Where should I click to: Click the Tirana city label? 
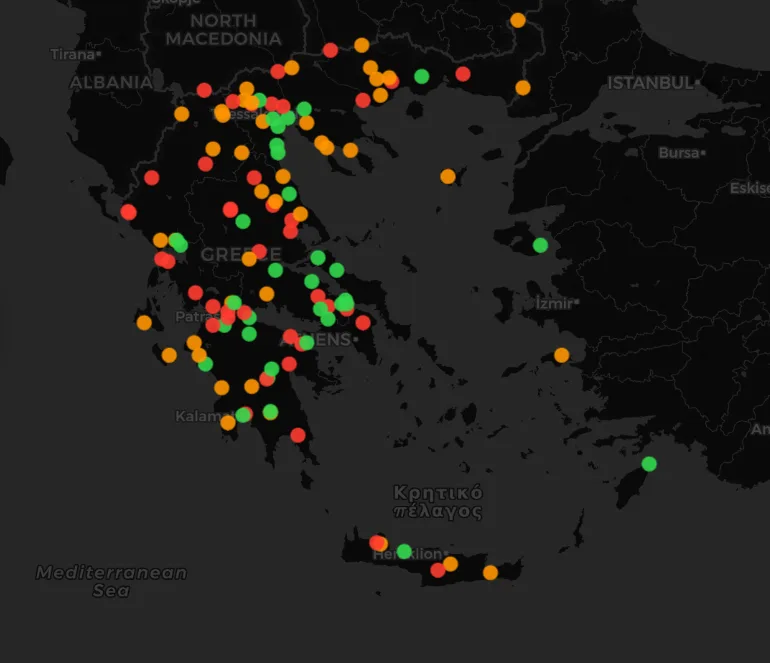(73, 54)
